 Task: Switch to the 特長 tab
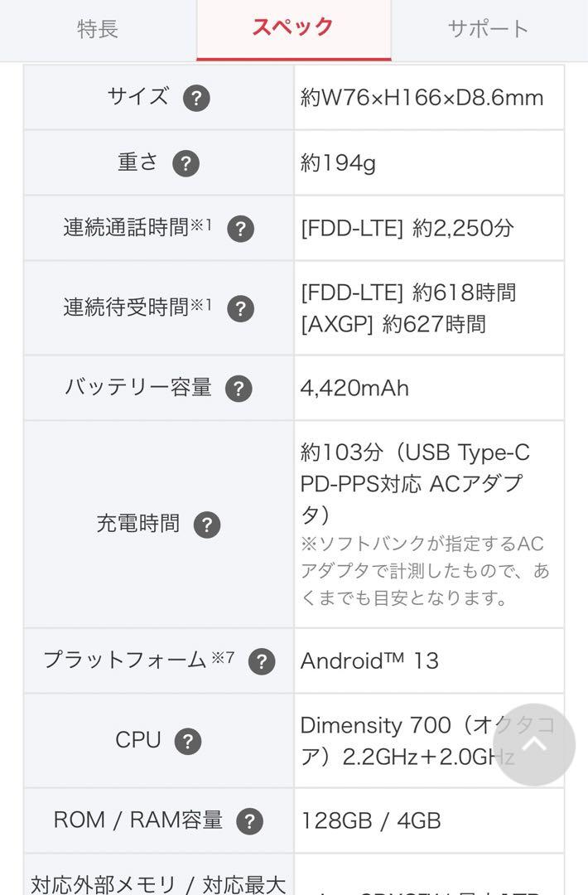coord(98,30)
